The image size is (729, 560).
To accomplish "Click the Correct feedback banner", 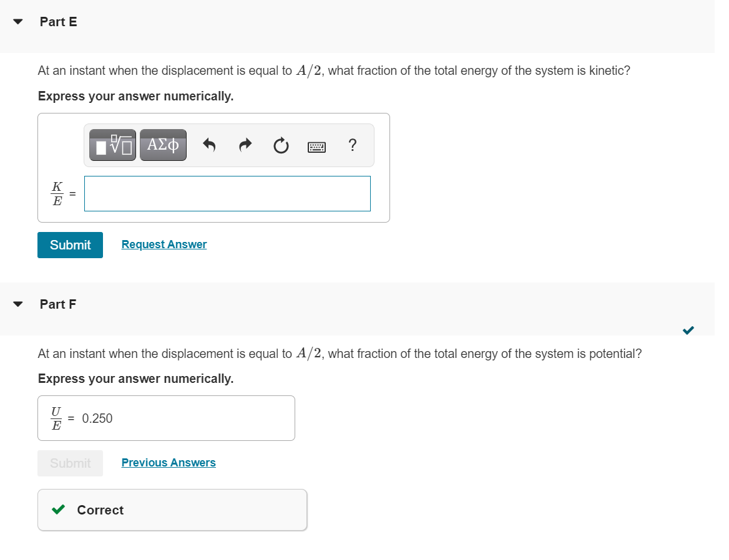I will tap(172, 509).
